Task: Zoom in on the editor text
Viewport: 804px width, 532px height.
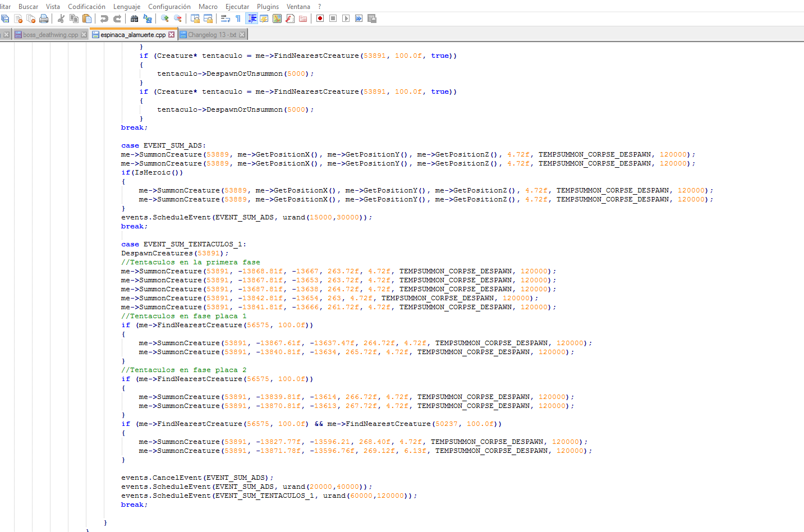Action: click(x=165, y=19)
